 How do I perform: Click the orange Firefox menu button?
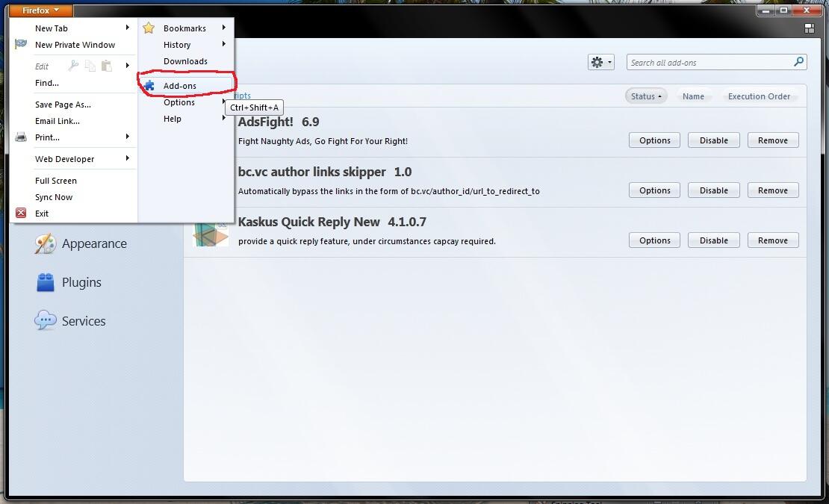tap(41, 10)
